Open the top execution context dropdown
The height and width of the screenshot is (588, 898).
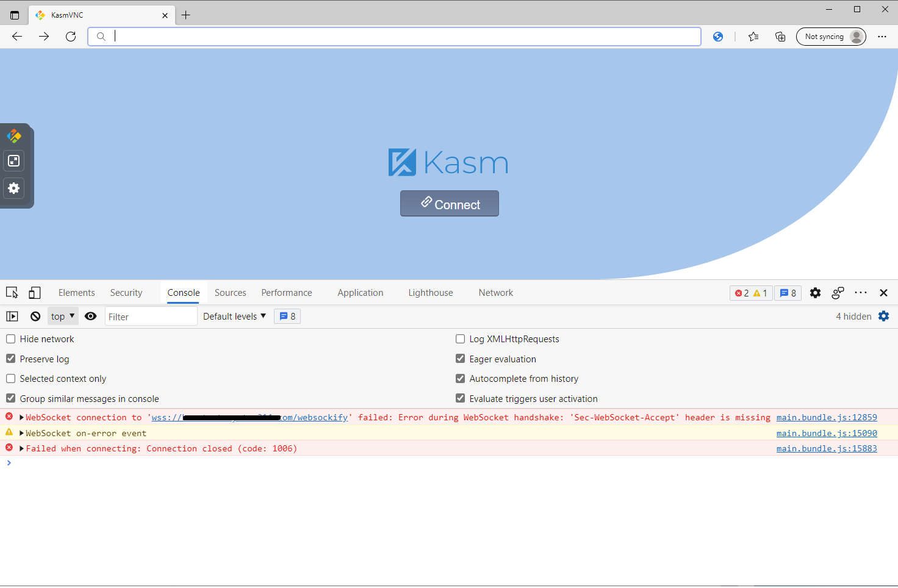tap(62, 316)
